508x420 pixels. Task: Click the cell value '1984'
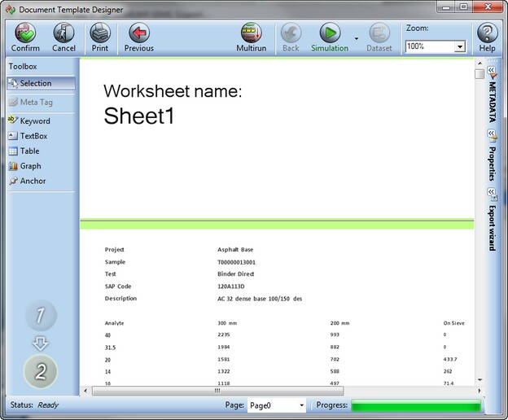(224, 347)
